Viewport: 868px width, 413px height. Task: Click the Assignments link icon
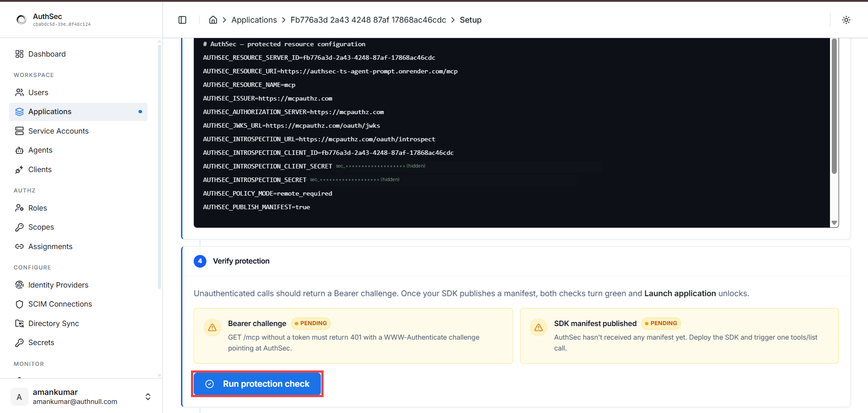pos(19,246)
